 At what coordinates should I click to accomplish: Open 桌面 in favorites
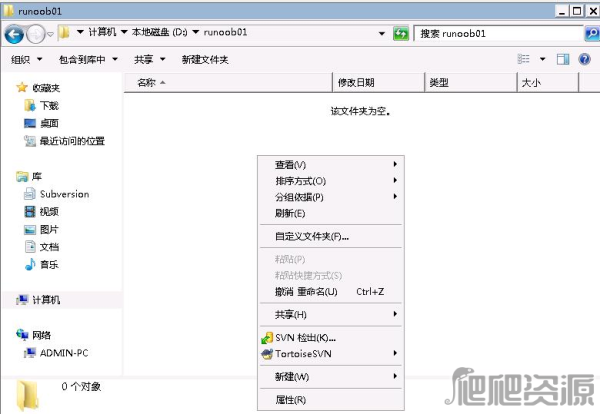pyautogui.click(x=49, y=123)
